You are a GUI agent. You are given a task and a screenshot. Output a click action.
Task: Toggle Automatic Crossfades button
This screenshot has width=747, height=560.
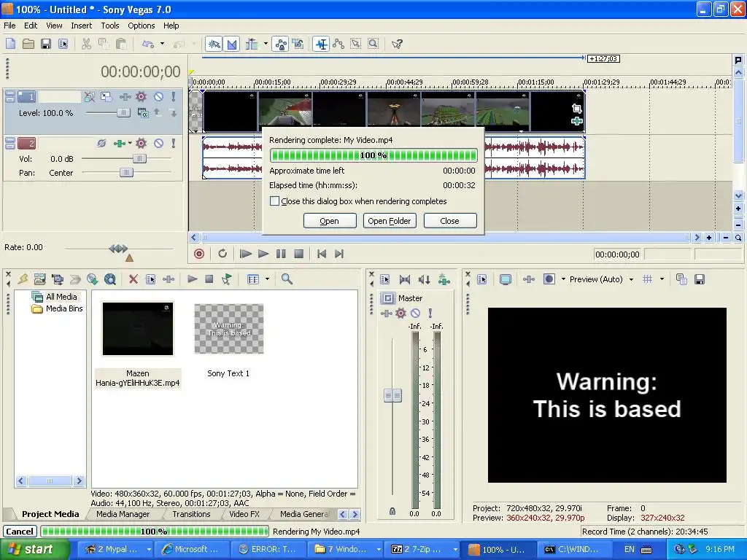click(x=232, y=44)
